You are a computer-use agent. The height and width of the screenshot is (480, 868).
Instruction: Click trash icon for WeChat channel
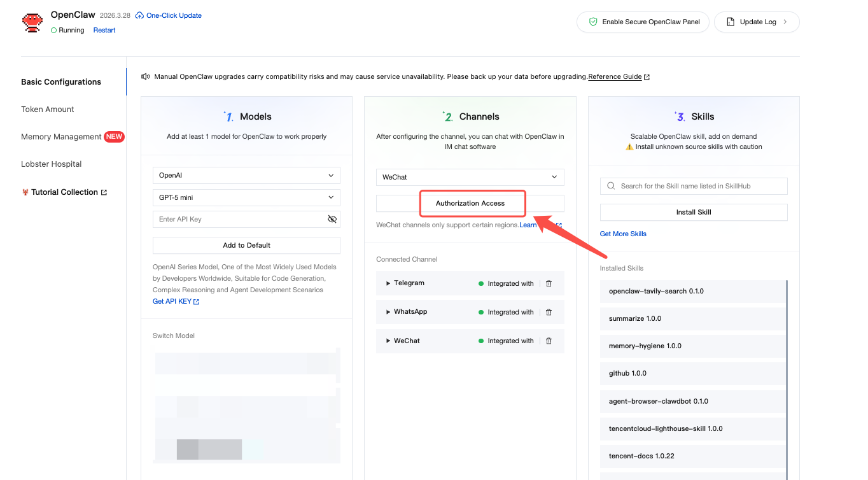tap(549, 341)
